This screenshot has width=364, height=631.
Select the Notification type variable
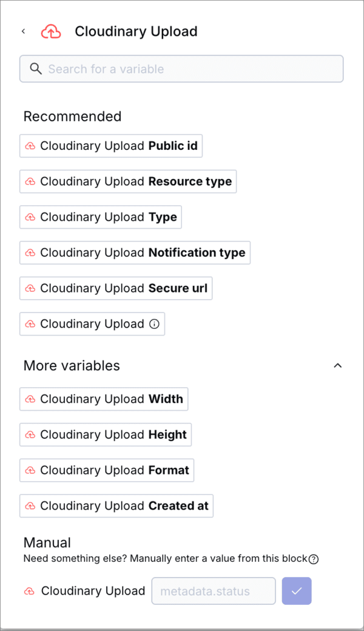(x=135, y=252)
